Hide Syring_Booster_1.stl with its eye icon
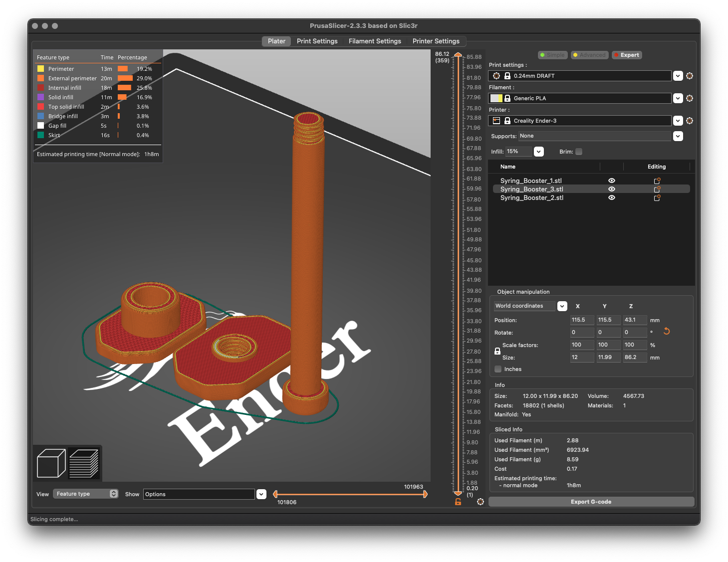 pyautogui.click(x=612, y=181)
